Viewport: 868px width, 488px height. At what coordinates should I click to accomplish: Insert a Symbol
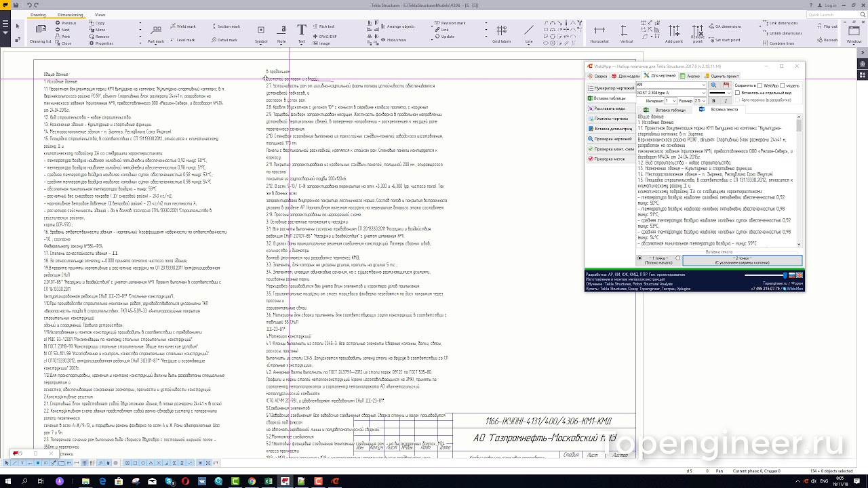[261, 34]
